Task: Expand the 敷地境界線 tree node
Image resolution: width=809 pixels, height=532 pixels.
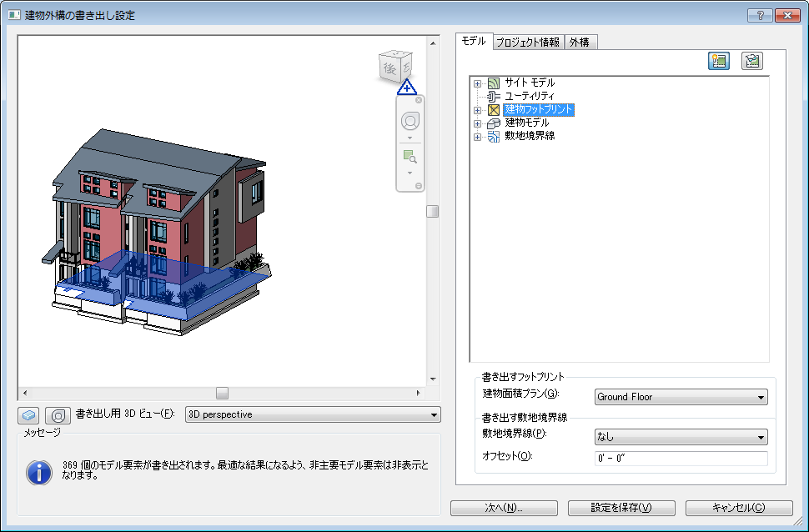Action: [477, 137]
